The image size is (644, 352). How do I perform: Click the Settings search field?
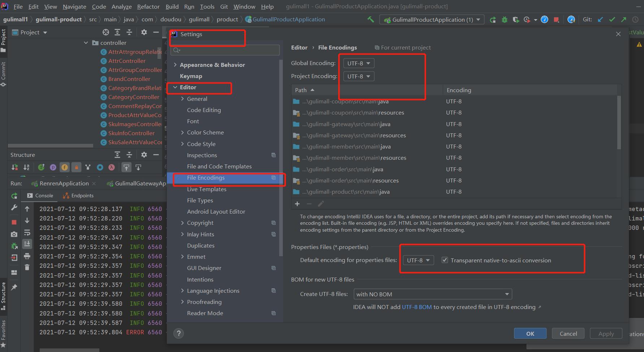225,50
